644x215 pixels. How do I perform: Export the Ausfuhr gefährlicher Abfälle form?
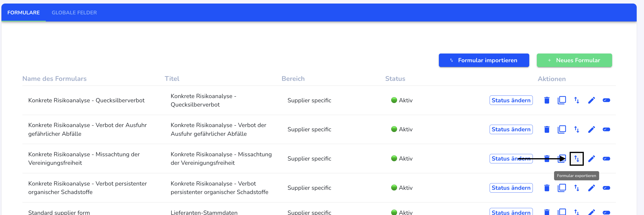[576, 130]
